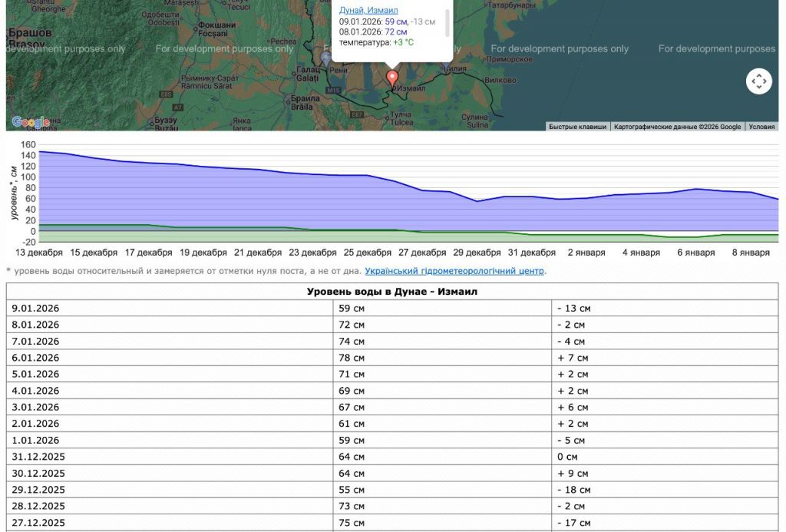Click the gray marker near Galați
The width and height of the screenshot is (786, 532).
[326, 58]
